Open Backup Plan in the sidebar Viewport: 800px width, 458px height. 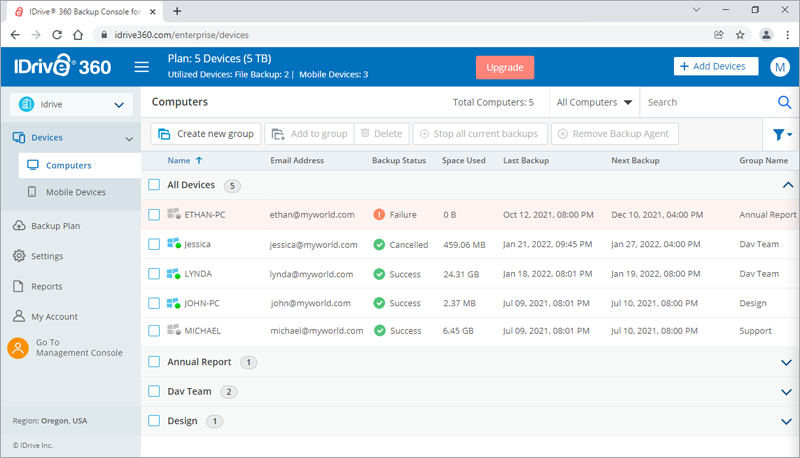coord(56,226)
